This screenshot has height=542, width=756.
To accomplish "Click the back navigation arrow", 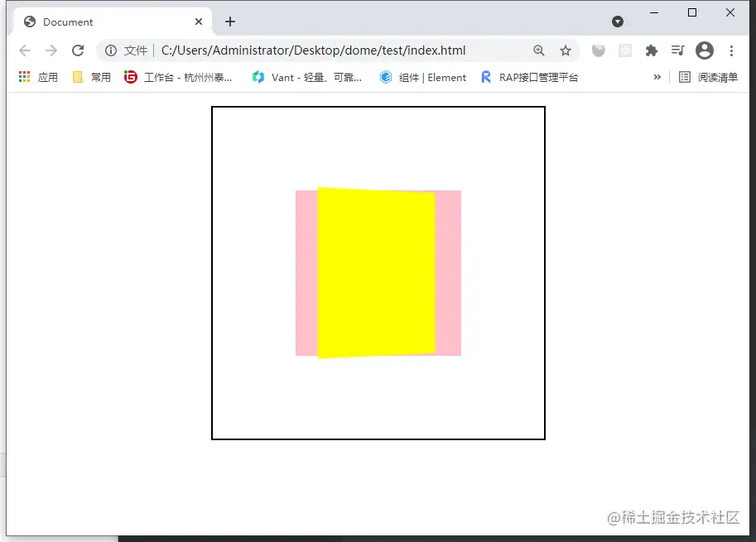I will point(25,50).
